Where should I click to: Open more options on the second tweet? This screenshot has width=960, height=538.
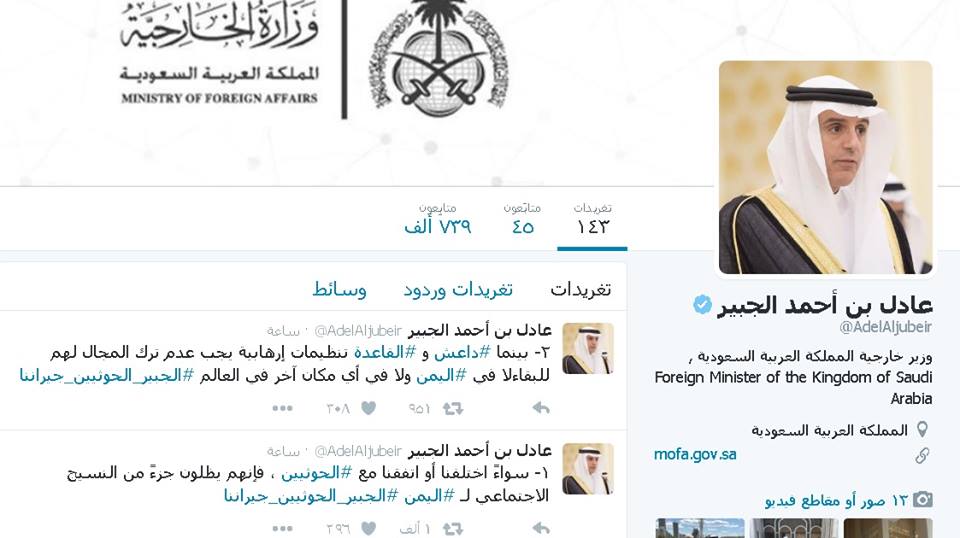[282, 528]
